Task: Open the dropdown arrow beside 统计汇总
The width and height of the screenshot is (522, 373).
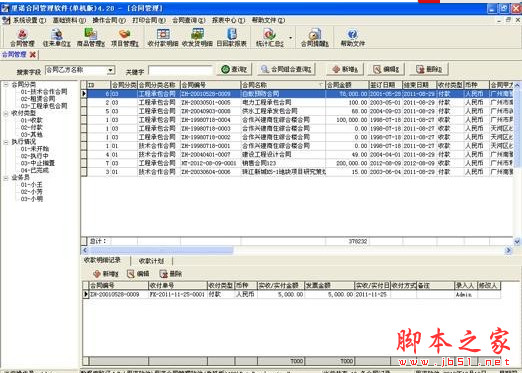Action: (x=290, y=38)
